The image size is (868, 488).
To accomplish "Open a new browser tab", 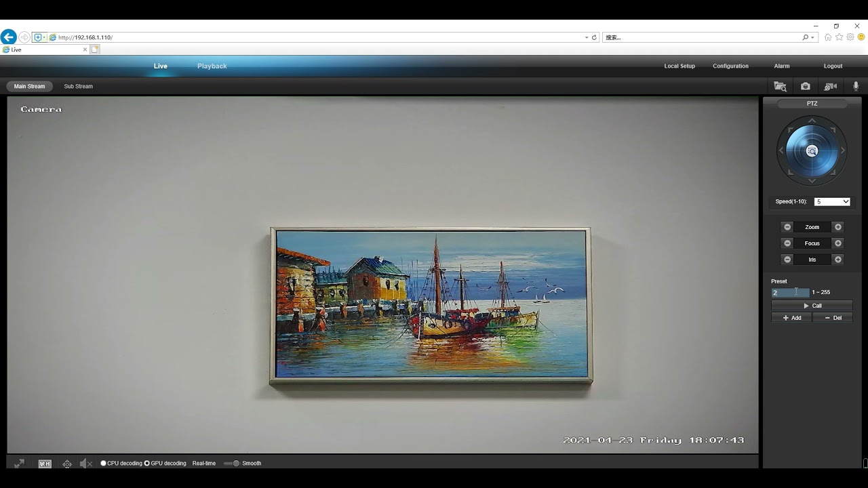I will click(95, 49).
